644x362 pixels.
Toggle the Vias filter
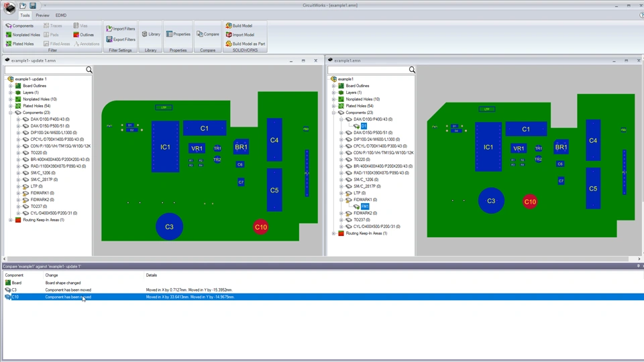click(x=80, y=25)
